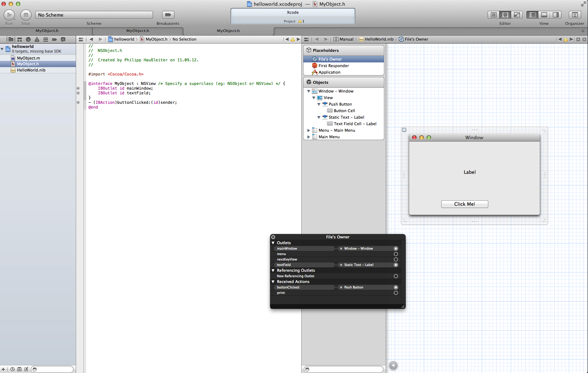The height and width of the screenshot is (373, 588).
Task: Add a new tab with plus button
Action: (x=583, y=31)
